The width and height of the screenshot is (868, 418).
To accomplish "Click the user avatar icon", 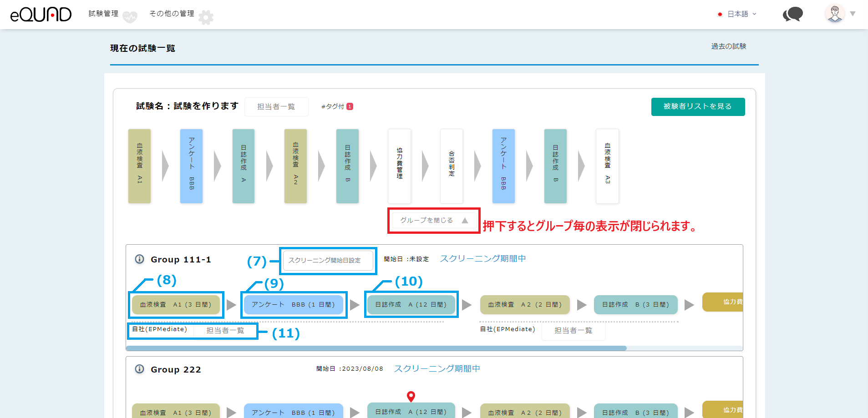I will (834, 14).
